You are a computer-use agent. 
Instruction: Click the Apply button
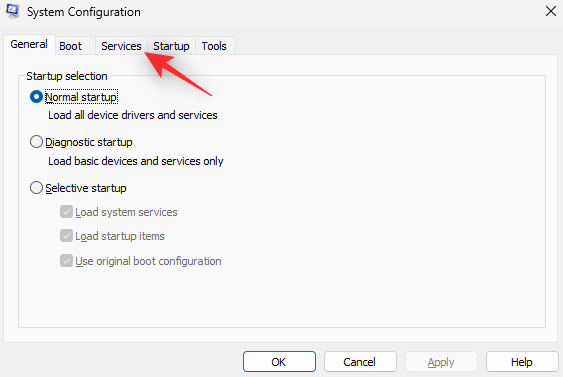tap(441, 362)
